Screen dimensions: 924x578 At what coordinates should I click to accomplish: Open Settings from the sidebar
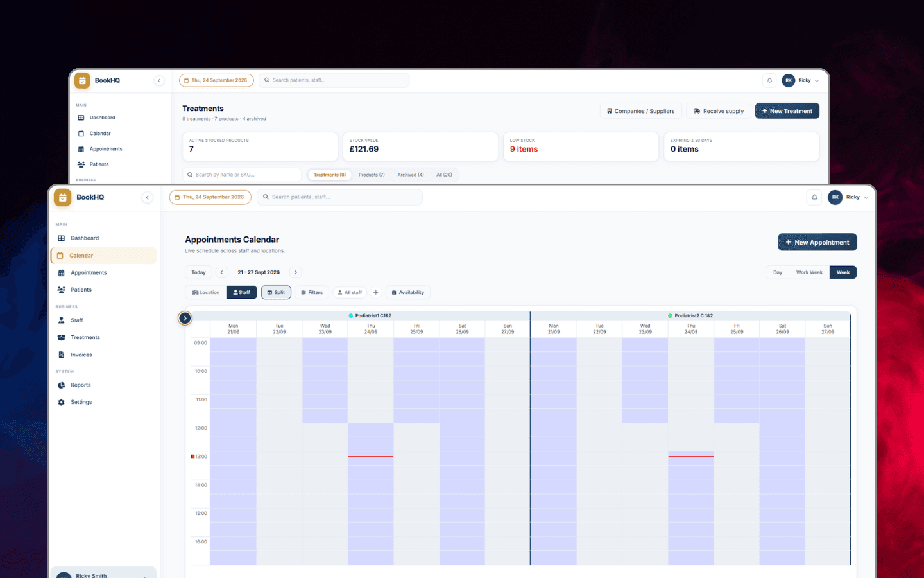(x=103, y=402)
